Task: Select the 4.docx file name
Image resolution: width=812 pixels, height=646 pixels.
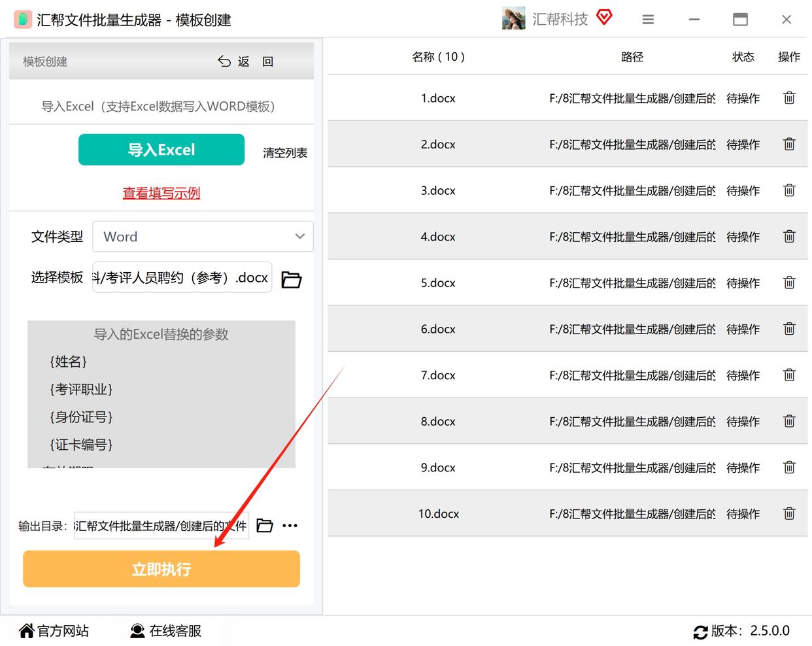Action: pos(438,237)
